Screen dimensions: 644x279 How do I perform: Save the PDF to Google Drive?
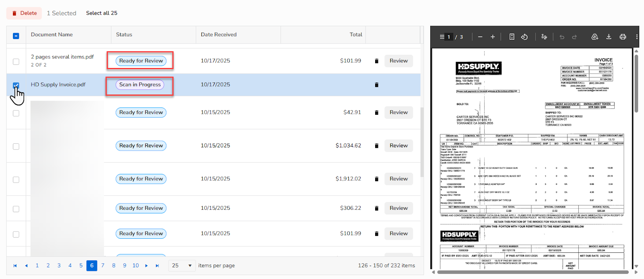(x=595, y=37)
